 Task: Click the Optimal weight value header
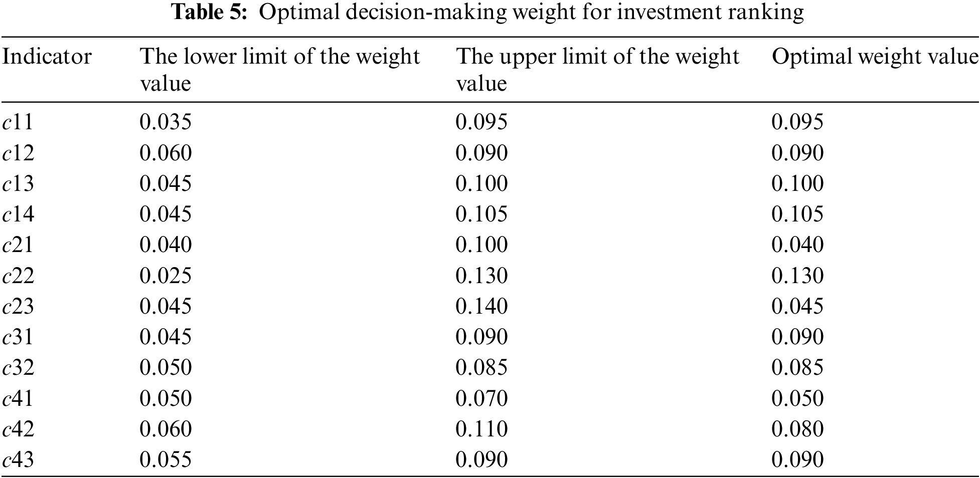tap(875, 57)
